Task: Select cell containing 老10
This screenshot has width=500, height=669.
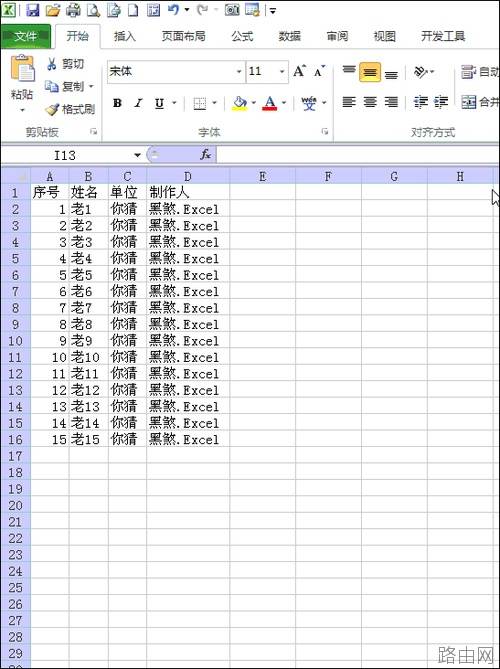Action: pyautogui.click(x=88, y=357)
